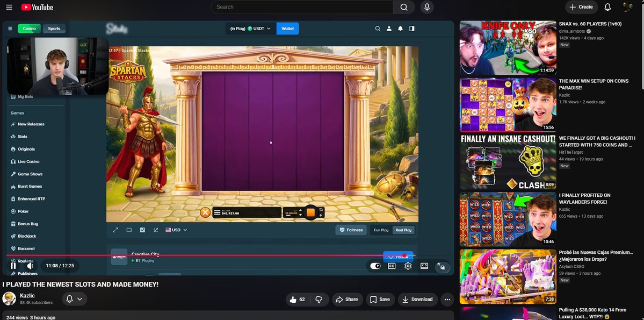This screenshot has width=644, height=320.
Task: Go to YouTube home via logo
Action: (x=38, y=7)
